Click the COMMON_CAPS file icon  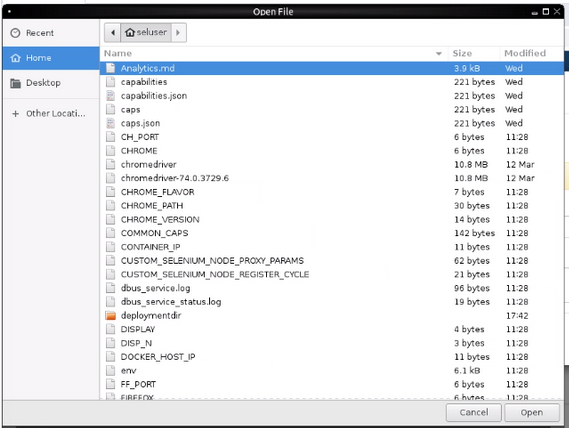(x=111, y=233)
